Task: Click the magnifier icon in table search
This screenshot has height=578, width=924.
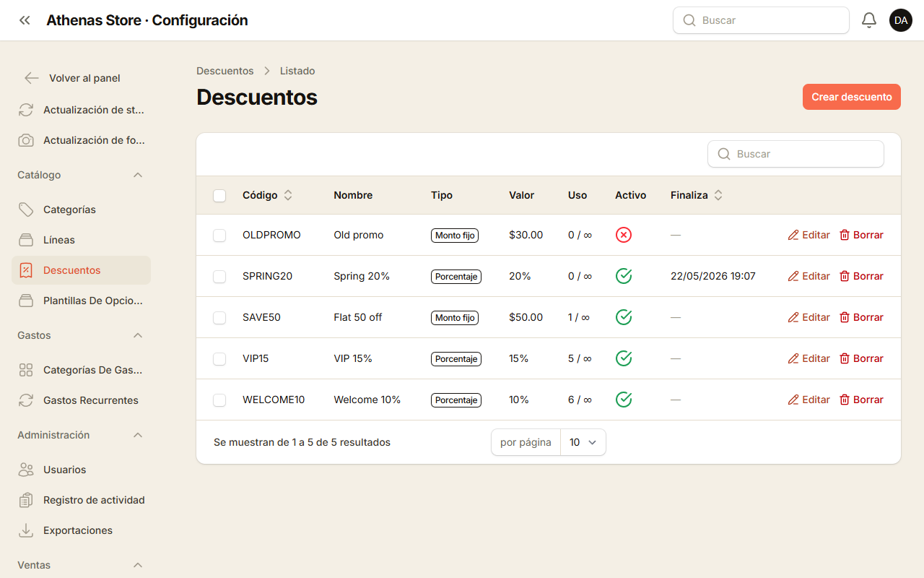Action: point(724,154)
